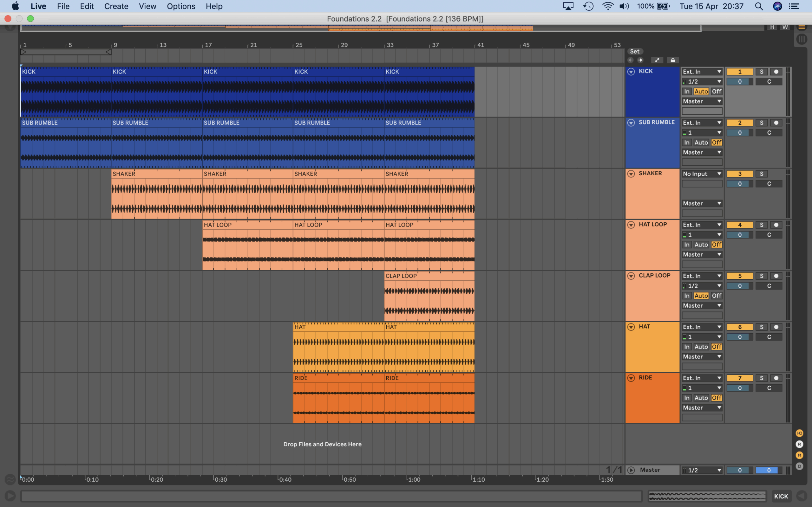Show Track Delay (D) button
812x507 pixels.
(x=799, y=466)
